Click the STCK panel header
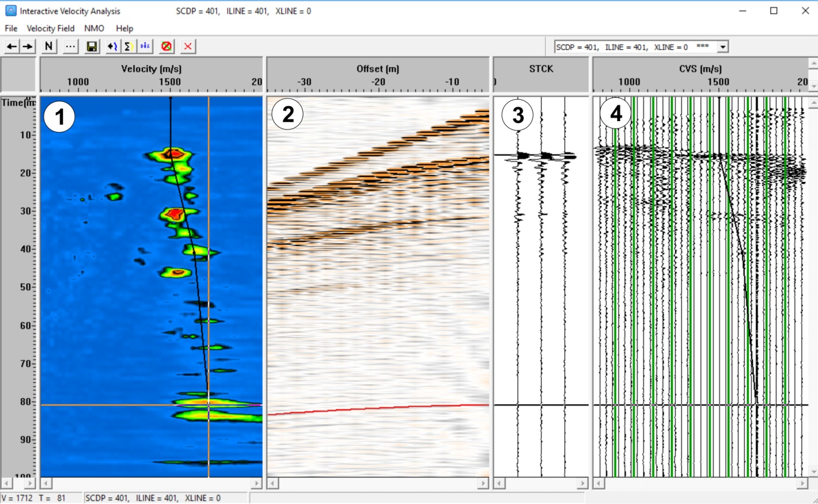Screen dimensions: 818x504 coord(541,74)
